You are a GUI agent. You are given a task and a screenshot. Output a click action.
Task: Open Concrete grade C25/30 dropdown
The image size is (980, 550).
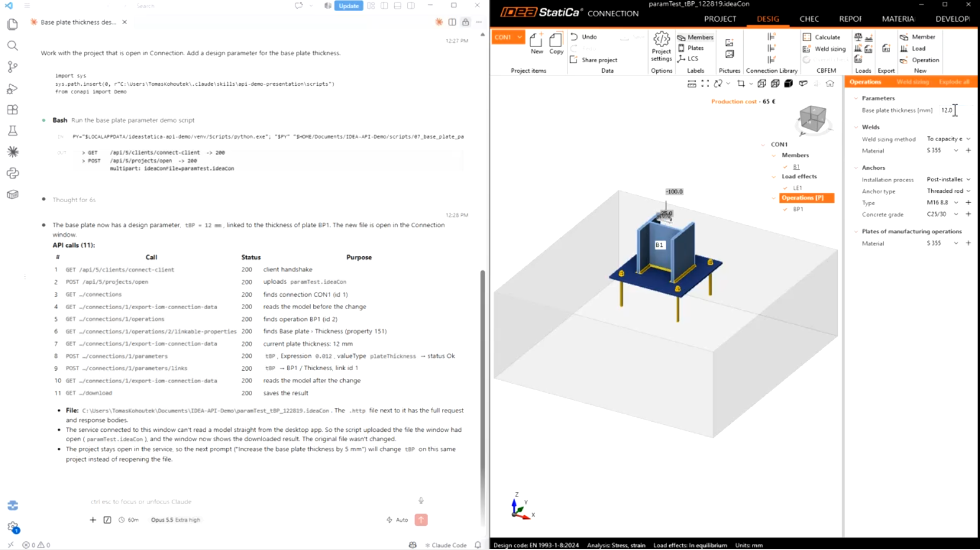tap(956, 214)
